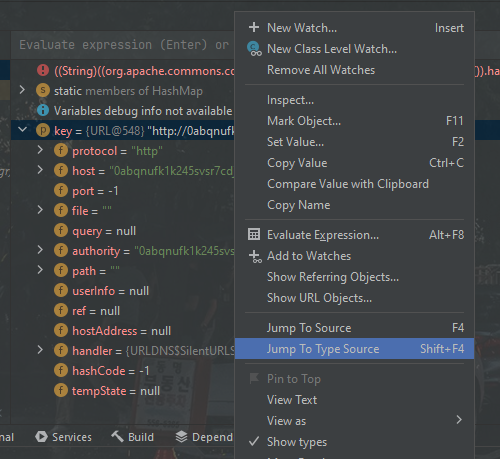Click the New Class Level Watch icon
Screen dimensions: 500x459
pyautogui.click(x=254, y=49)
